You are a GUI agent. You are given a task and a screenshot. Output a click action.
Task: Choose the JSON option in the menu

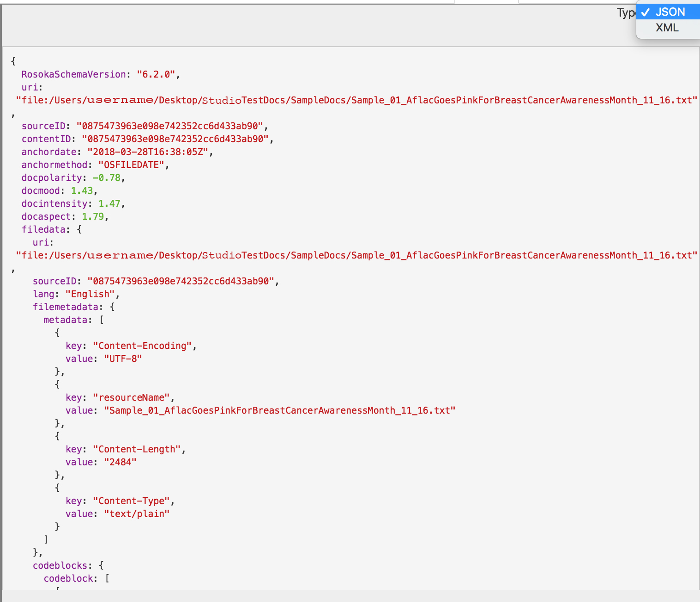coord(670,12)
